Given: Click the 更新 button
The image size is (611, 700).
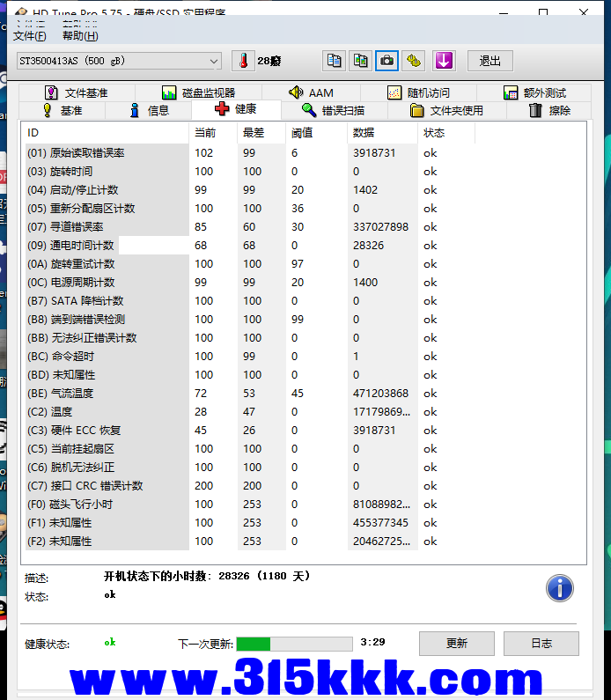Looking at the screenshot, I should (x=456, y=644).
